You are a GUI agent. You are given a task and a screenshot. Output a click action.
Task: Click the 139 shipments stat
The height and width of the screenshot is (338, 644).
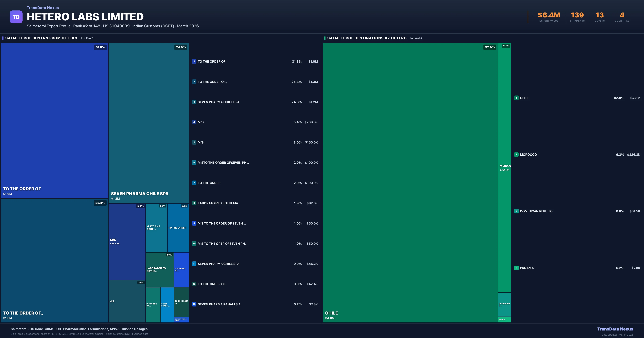[x=577, y=15]
